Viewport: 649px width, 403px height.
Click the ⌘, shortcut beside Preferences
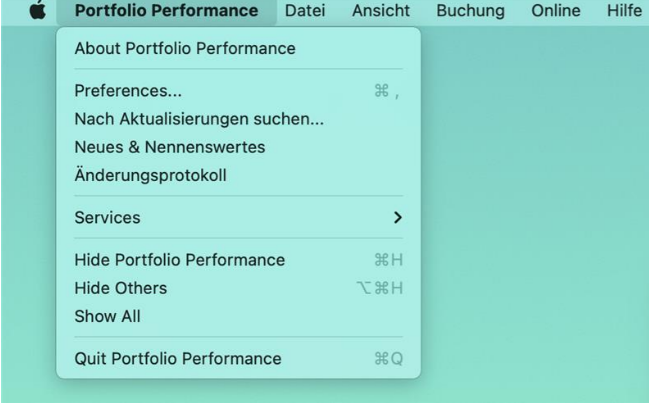tap(387, 91)
